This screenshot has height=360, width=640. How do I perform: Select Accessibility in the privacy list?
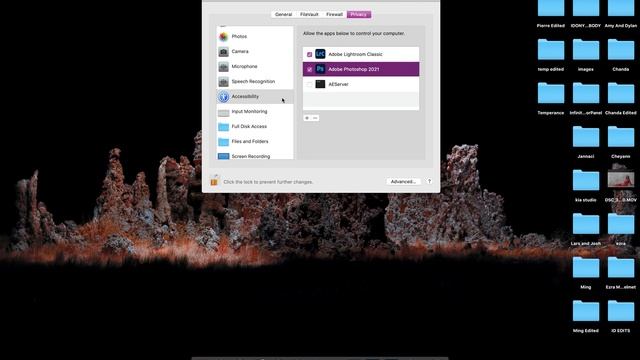[255, 97]
